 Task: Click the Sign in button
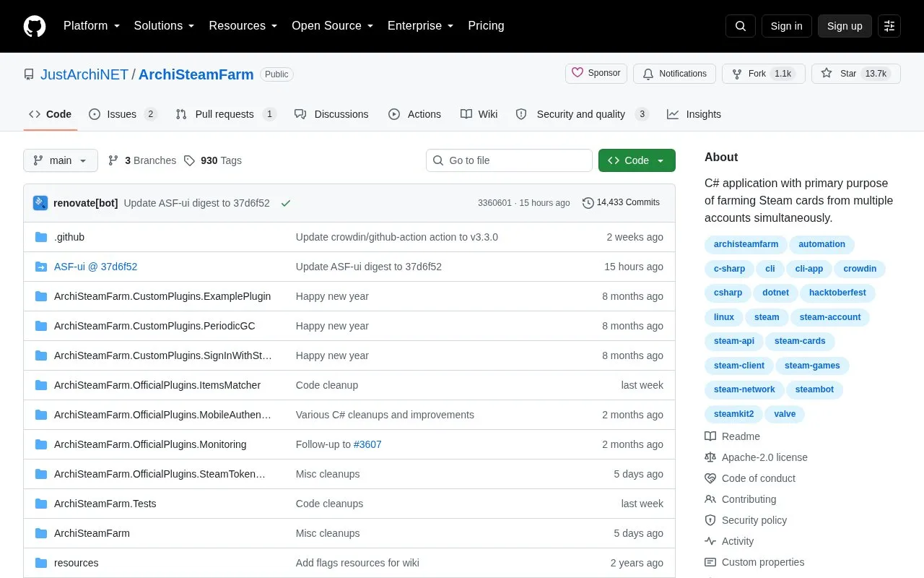(x=786, y=26)
